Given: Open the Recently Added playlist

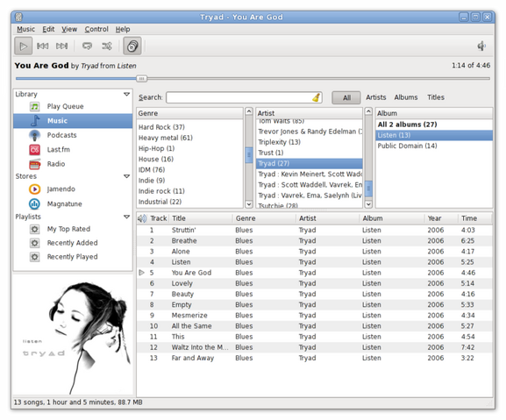Looking at the screenshot, I should [72, 243].
